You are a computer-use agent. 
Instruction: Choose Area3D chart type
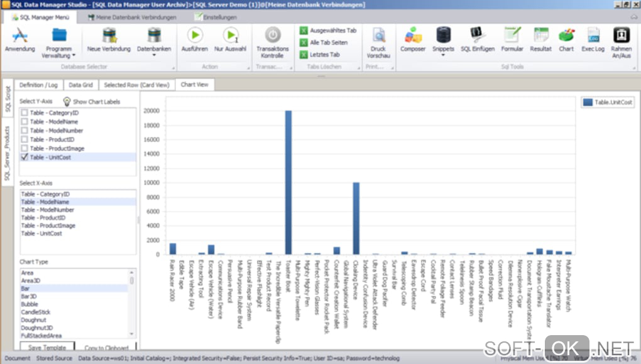click(74, 281)
